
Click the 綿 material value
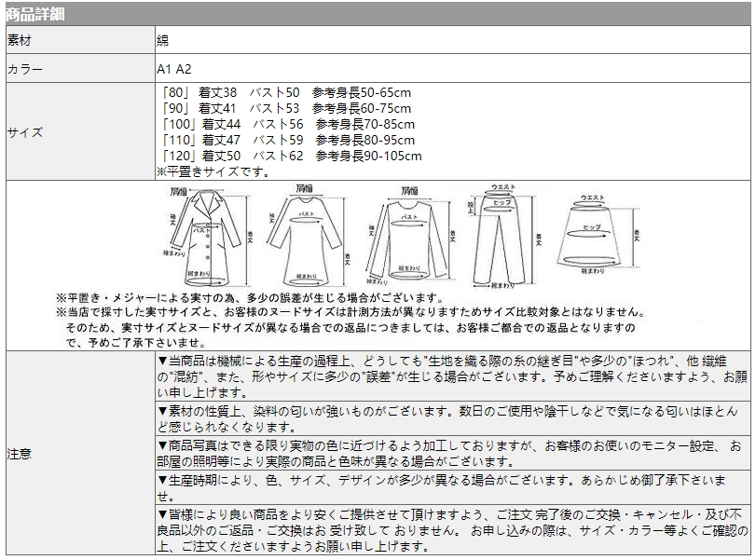(x=162, y=41)
